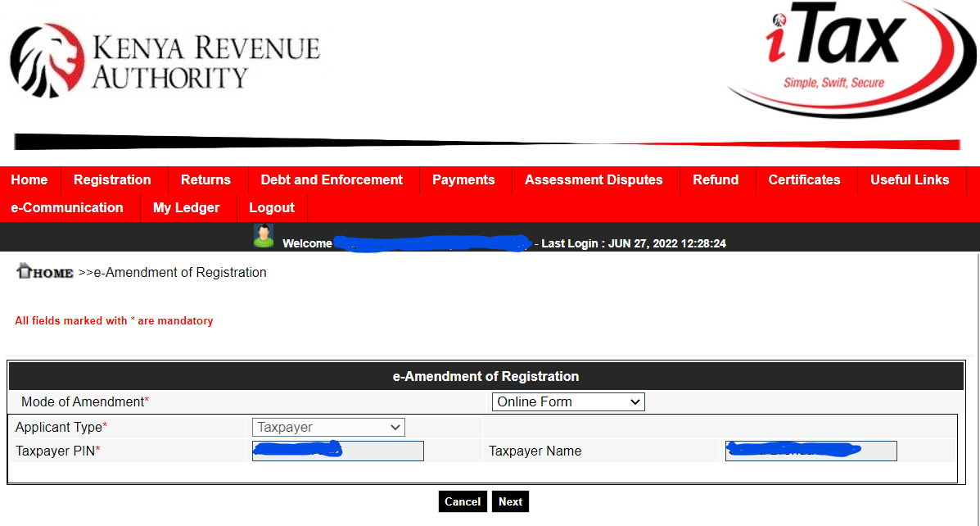Open the Returns menu
The width and height of the screenshot is (980, 526).
pos(205,179)
